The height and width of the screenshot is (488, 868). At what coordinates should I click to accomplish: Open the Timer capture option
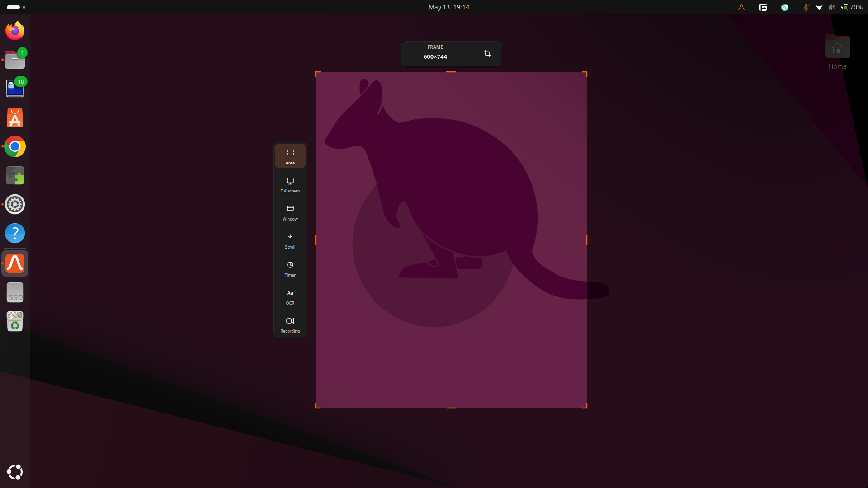290,269
